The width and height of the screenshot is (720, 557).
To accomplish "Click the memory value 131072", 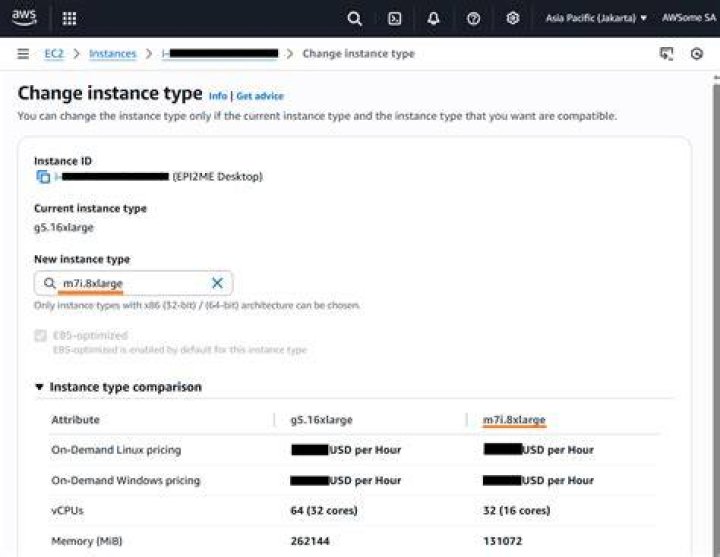I will coord(502,541).
